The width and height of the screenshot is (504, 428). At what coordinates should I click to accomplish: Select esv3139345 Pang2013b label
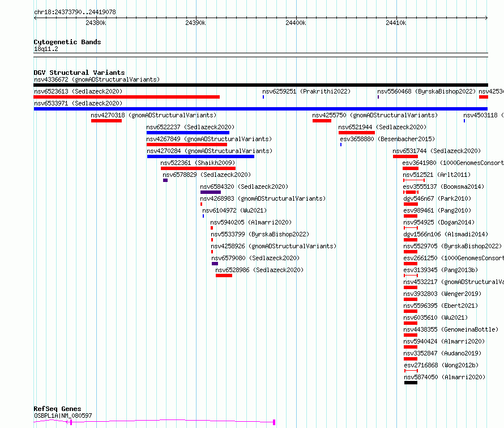pos(441,270)
